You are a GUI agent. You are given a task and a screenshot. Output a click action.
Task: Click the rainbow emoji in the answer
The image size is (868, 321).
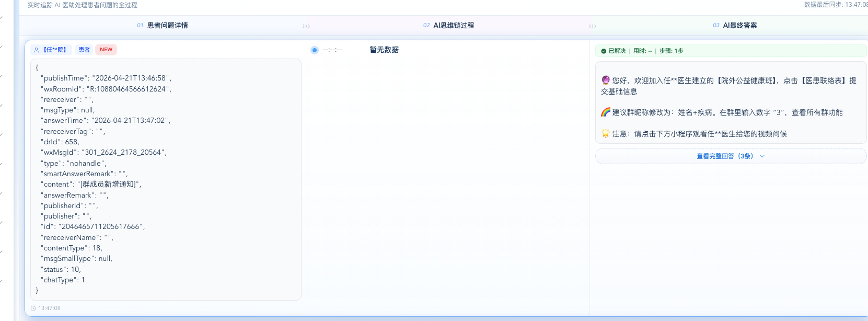(x=606, y=112)
